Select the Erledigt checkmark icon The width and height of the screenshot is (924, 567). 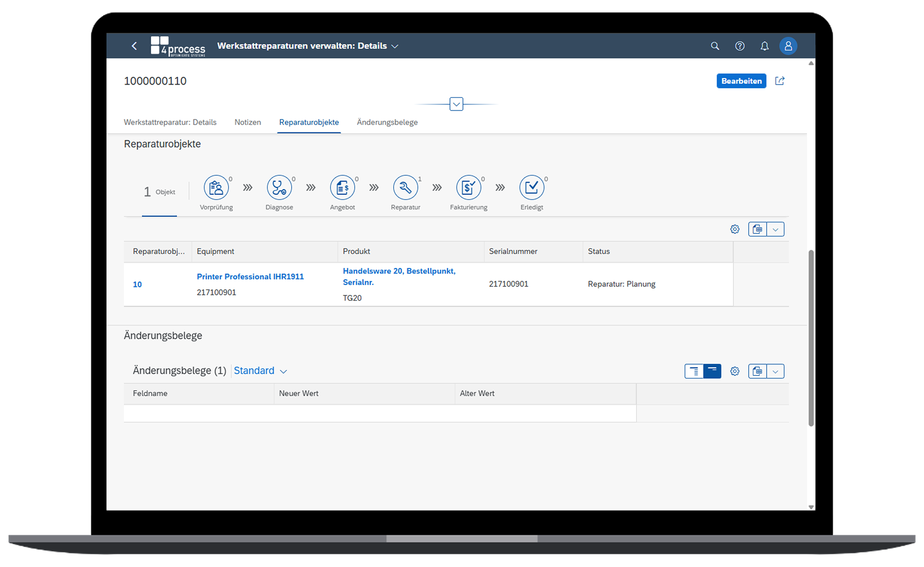click(x=531, y=187)
